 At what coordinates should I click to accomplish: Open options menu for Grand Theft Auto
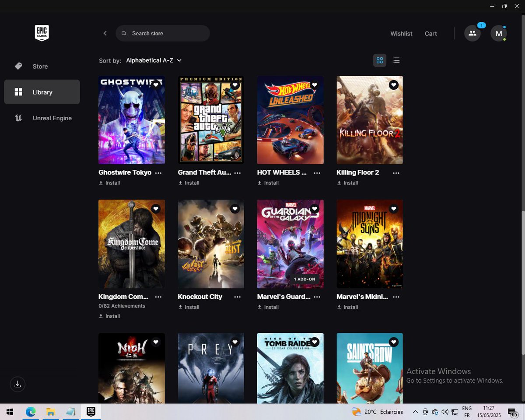point(238,173)
